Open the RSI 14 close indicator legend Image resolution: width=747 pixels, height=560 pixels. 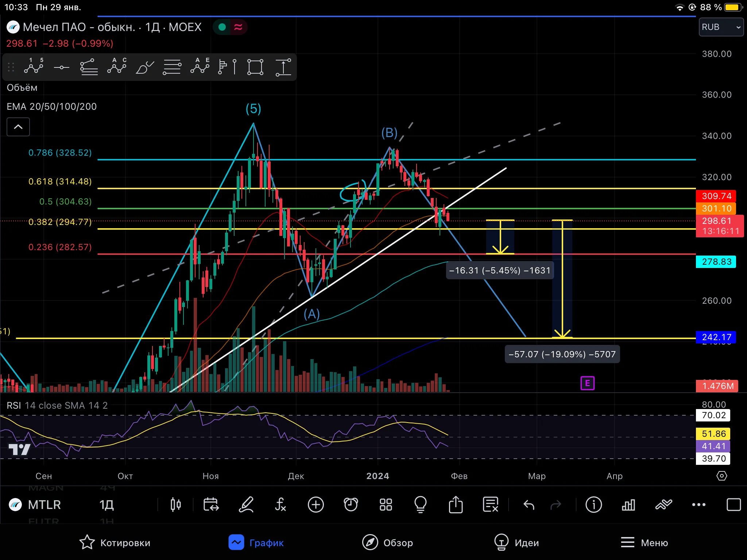(x=57, y=405)
